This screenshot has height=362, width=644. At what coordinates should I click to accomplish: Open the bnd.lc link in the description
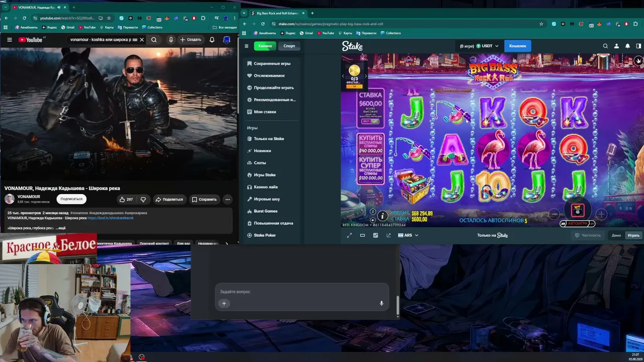click(x=111, y=218)
